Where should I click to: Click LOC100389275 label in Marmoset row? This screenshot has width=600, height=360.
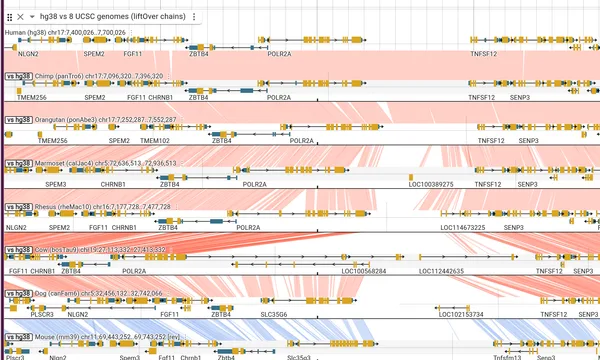click(431, 184)
